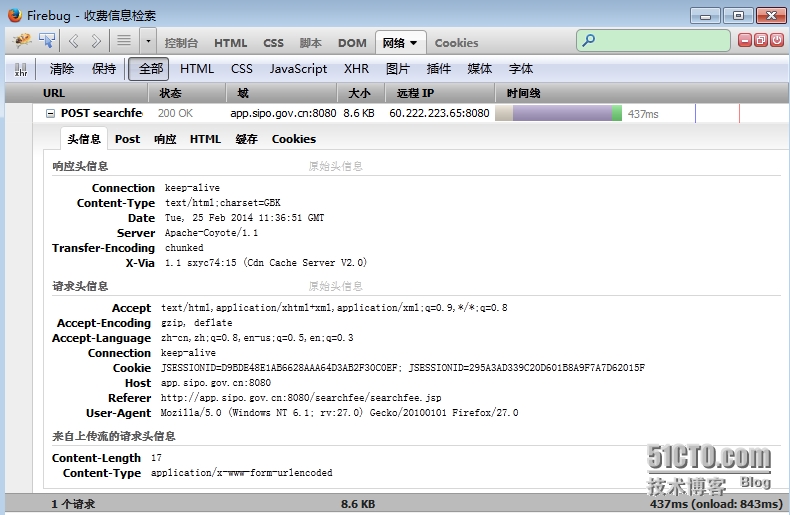Click remote IP 60.222.223.65:8080 cell
790x515 pixels.
[x=439, y=113]
